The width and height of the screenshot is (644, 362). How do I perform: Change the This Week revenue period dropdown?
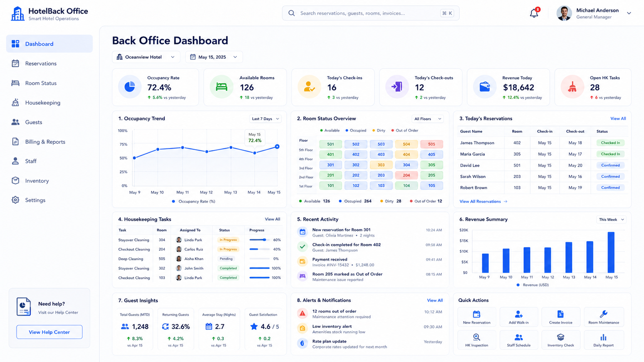tap(611, 220)
